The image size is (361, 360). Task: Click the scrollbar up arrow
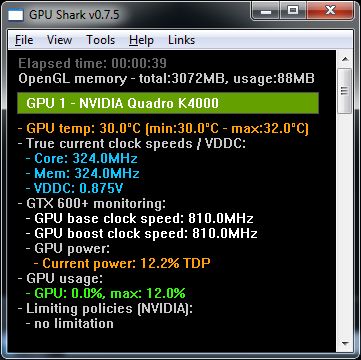(345, 59)
